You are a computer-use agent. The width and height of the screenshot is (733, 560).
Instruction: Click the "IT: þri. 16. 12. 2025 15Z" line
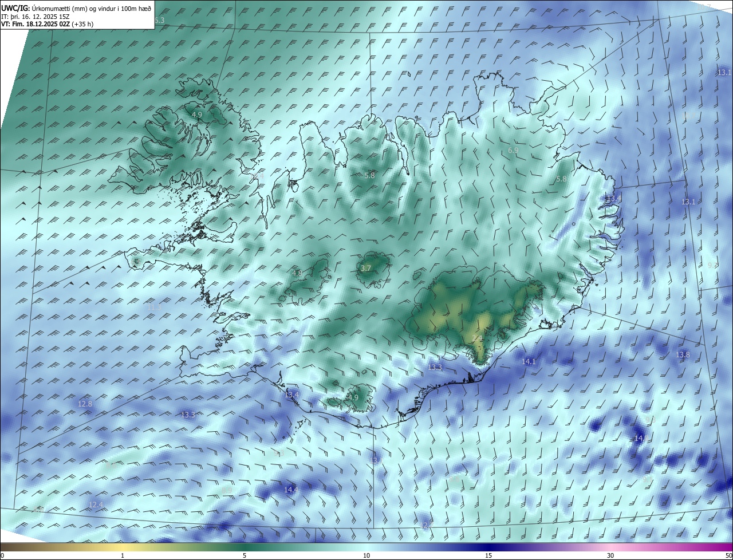pyautogui.click(x=36, y=16)
